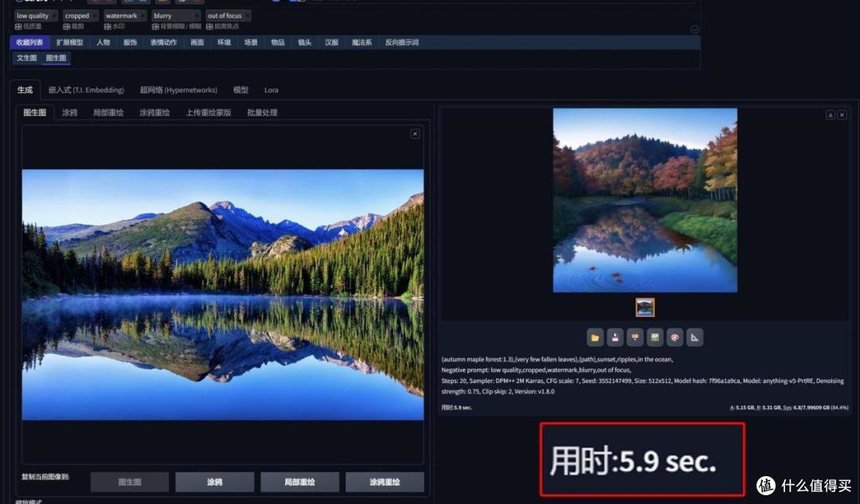Select the small result thumbnail under output

tap(645, 307)
